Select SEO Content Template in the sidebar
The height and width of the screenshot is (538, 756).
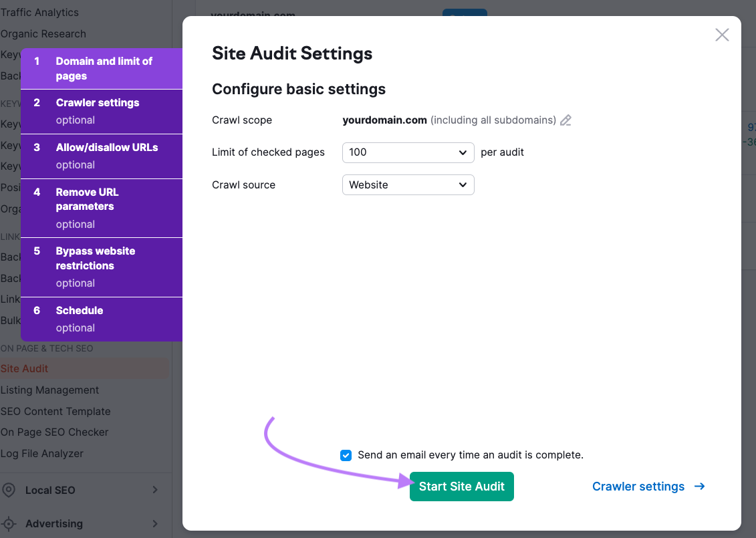(x=57, y=411)
